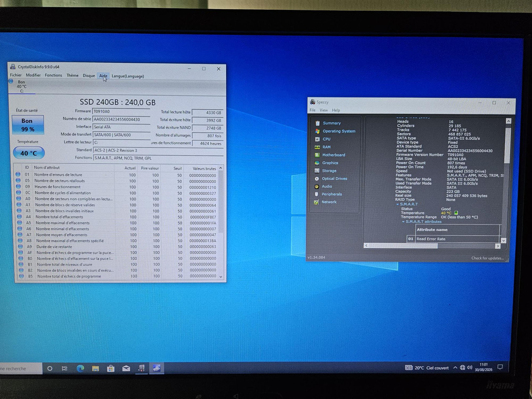This screenshot has height=399, width=532.
Task: Open File Explorer from the taskbar
Action: click(x=96, y=368)
